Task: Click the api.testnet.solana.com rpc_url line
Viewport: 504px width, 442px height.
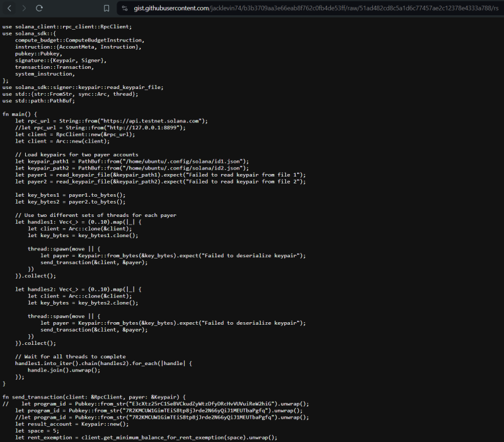Action: tap(112, 121)
